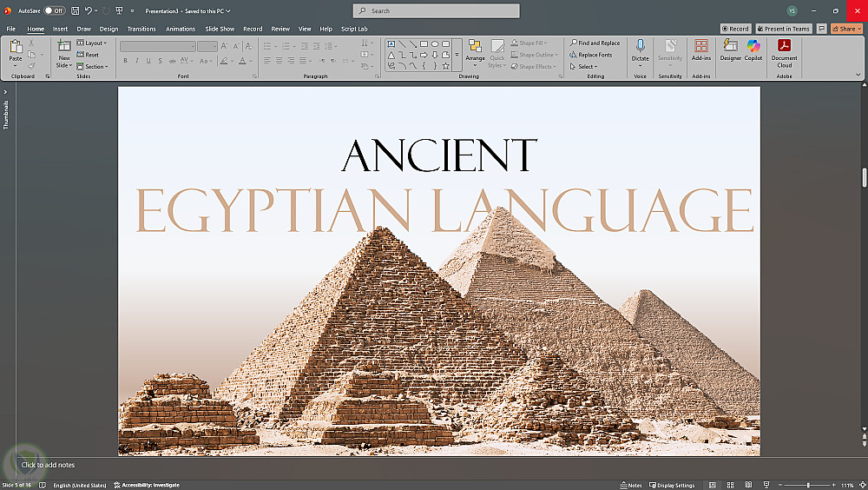Switch to Slide Sorter view icon

click(x=730, y=485)
